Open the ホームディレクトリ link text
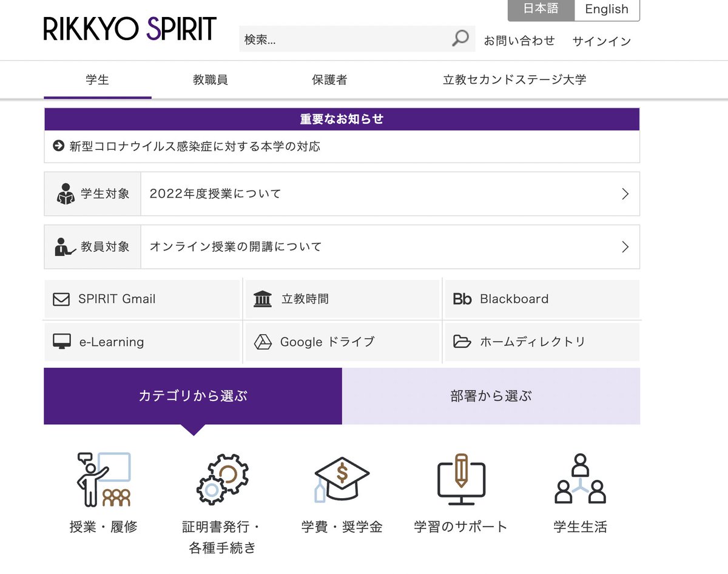Viewport: 728px width, 574px height. (x=533, y=342)
